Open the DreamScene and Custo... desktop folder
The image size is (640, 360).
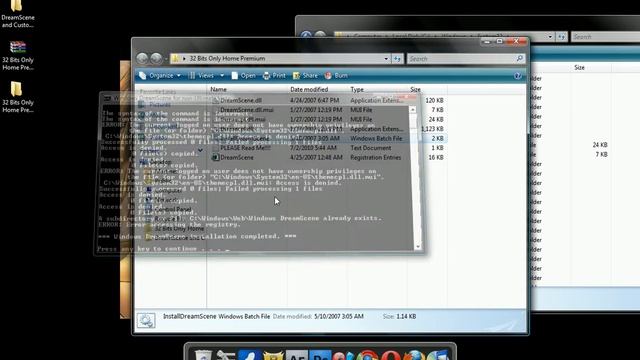[x=18, y=14]
